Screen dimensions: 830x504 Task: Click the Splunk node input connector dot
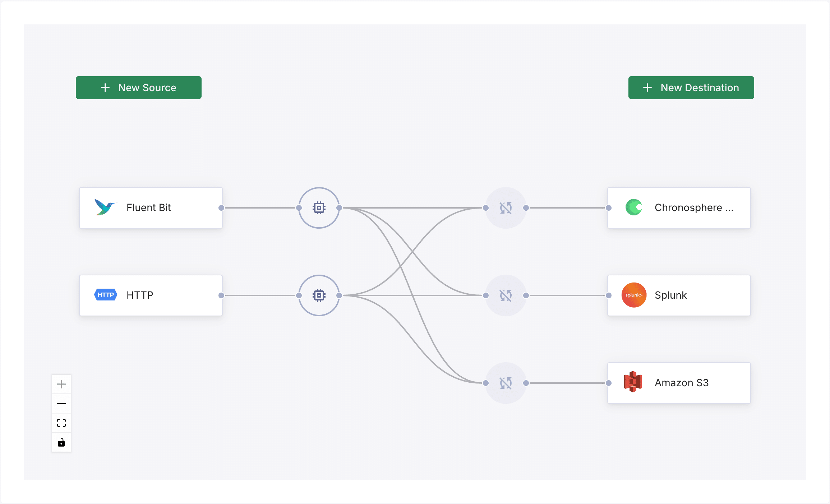609,295
